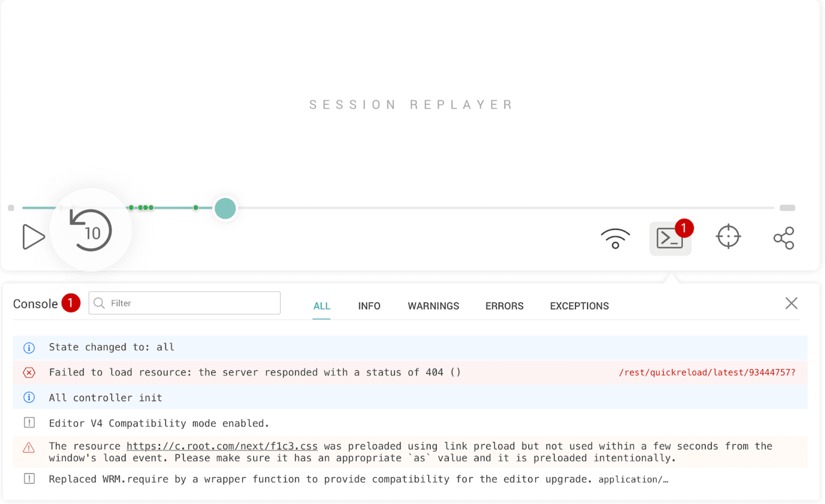The width and height of the screenshot is (825, 504).
Task: Click the info icon beside State changed
Action: (29, 348)
